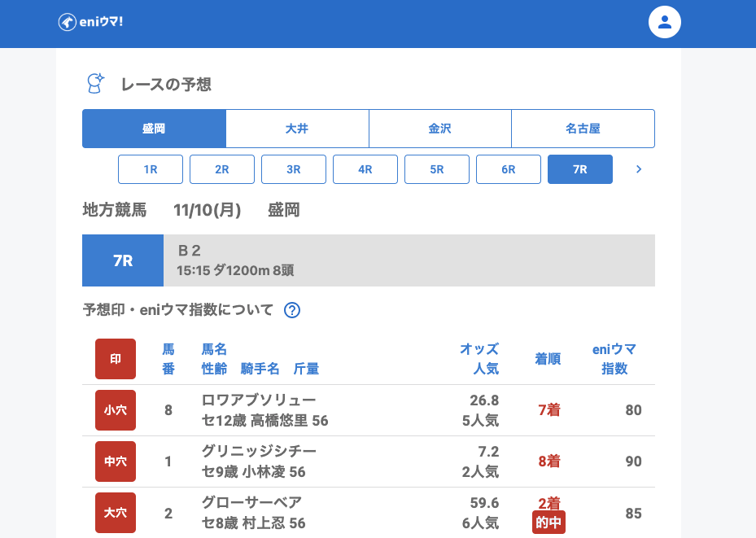Image resolution: width=756 pixels, height=538 pixels.
Task: Click the 的中 hit badge
Action: click(548, 523)
